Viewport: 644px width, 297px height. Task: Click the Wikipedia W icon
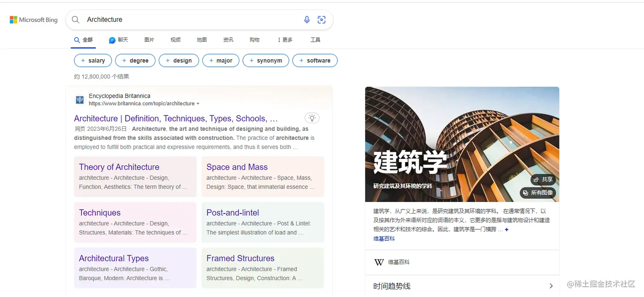[379, 262]
